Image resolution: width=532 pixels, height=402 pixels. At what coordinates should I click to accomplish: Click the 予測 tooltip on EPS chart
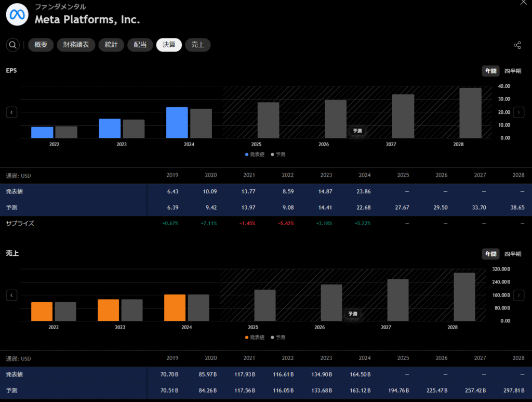(357, 131)
